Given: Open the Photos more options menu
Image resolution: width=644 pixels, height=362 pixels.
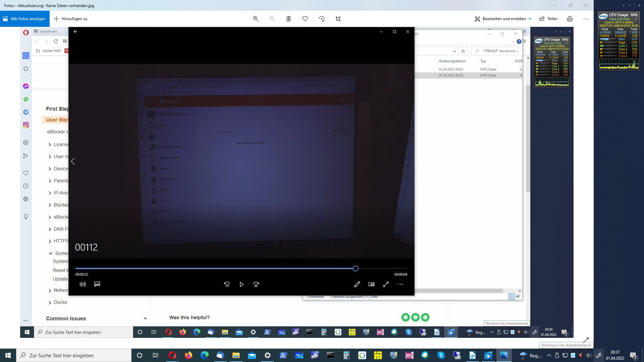Looking at the screenshot, I should coord(586,19).
